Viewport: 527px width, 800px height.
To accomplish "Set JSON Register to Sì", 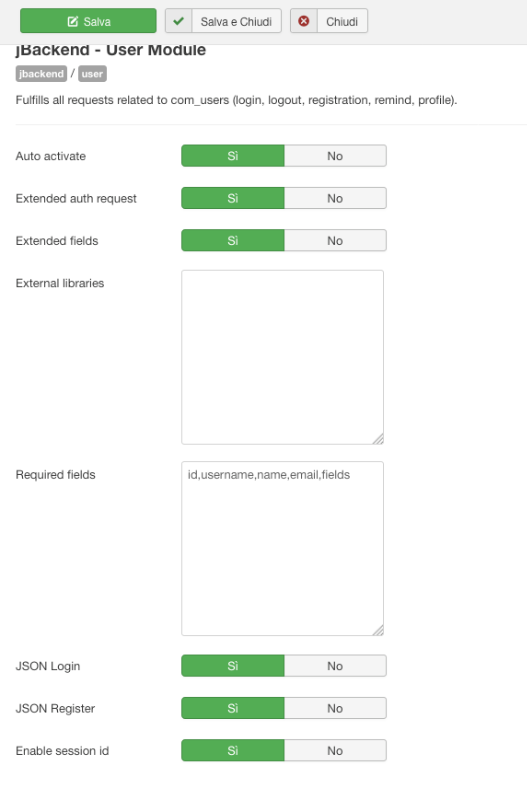I will click(x=233, y=708).
